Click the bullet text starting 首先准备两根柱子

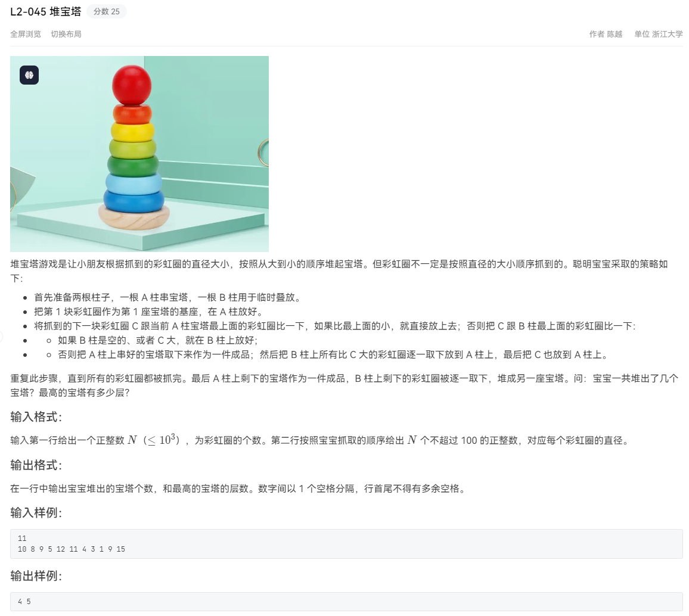click(169, 297)
